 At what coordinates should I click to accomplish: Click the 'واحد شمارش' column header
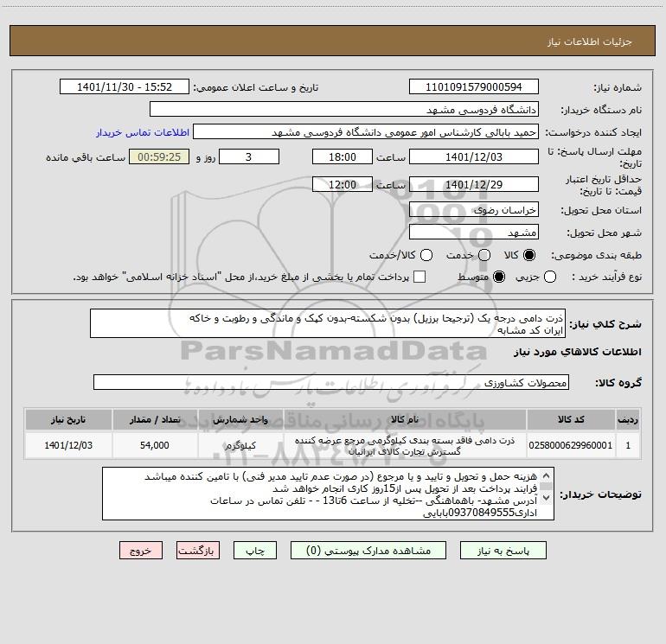240,420
